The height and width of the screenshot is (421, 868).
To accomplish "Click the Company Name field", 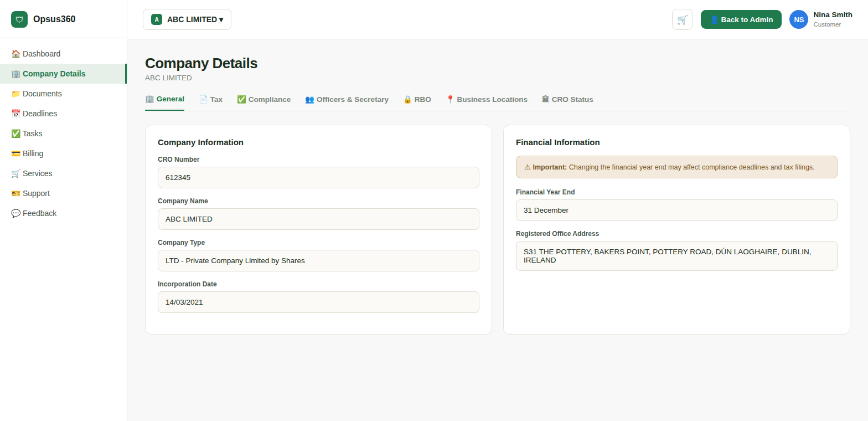I will [x=318, y=219].
